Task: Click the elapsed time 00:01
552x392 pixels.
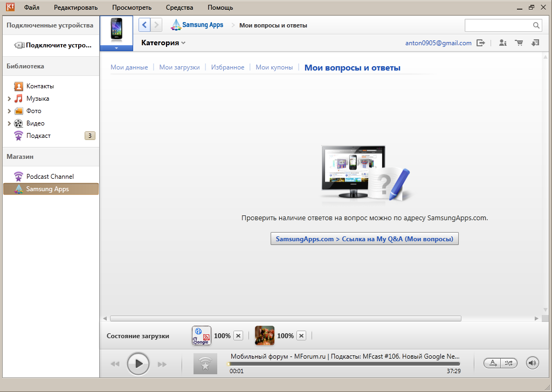Action: pos(237,371)
